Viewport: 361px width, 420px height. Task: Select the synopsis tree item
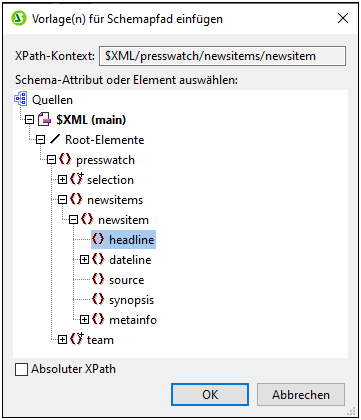pos(131,300)
